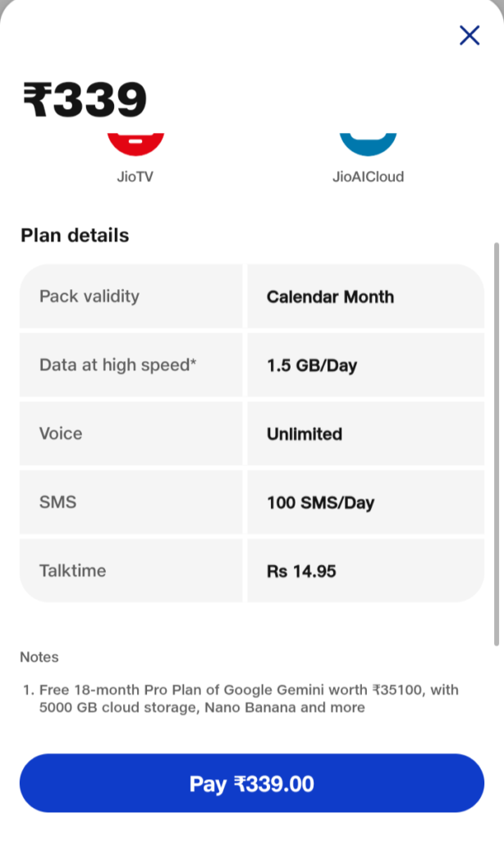Tap the Notes section heading
The width and height of the screenshot is (504, 841).
coord(39,657)
